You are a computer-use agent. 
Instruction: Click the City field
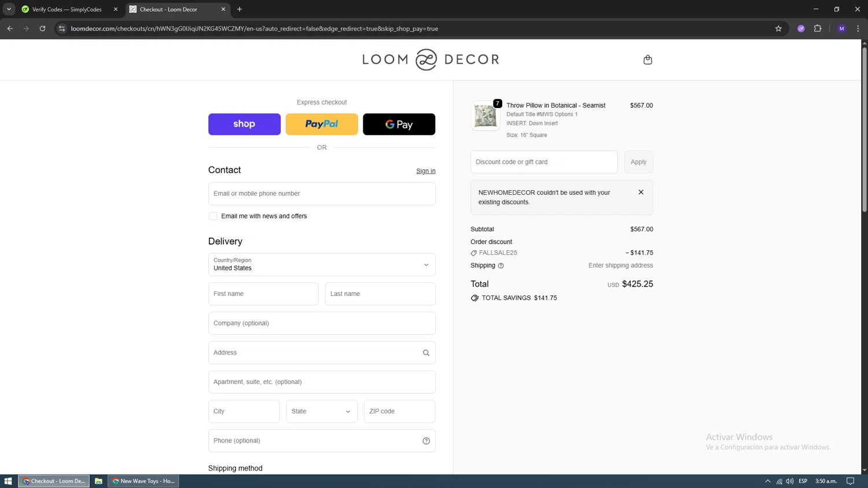244,411
